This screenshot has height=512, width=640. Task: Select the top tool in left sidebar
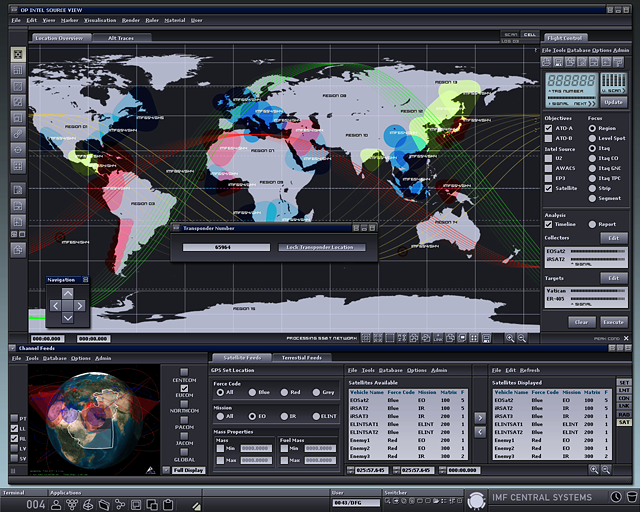[x=18, y=54]
